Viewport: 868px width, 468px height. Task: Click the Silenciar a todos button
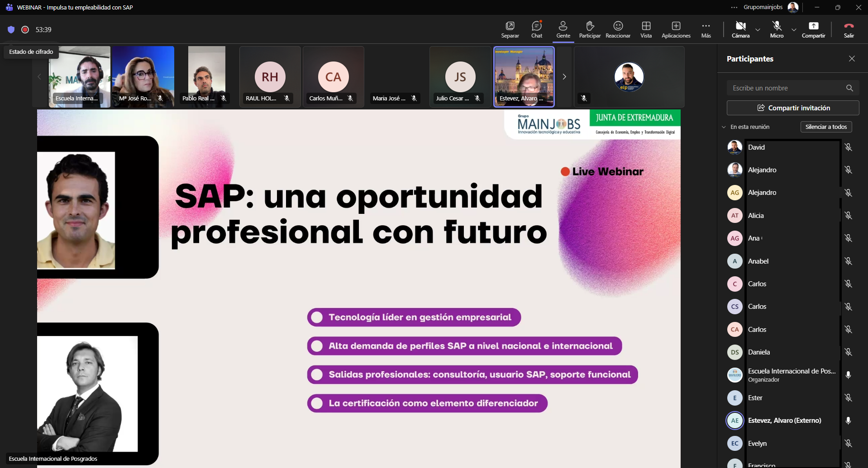826,127
